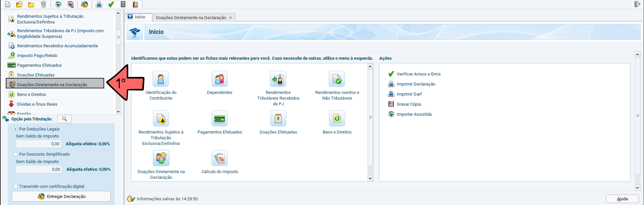The height and width of the screenshot is (205, 644).
Task: Open Rendimentos Isentos e Não Tributáveis icon
Action: 337,79
